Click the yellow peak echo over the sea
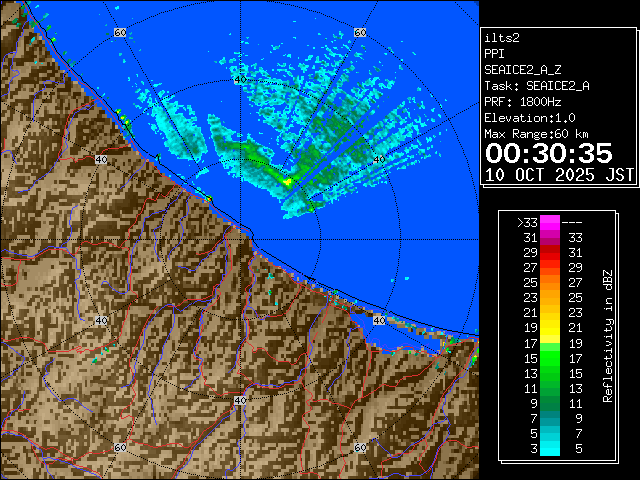 [288, 183]
